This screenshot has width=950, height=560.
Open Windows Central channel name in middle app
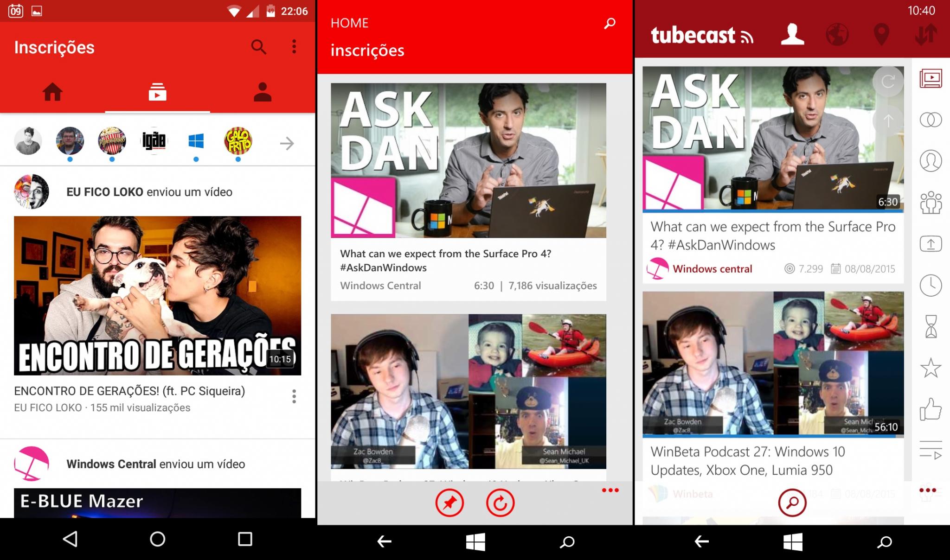(x=380, y=286)
